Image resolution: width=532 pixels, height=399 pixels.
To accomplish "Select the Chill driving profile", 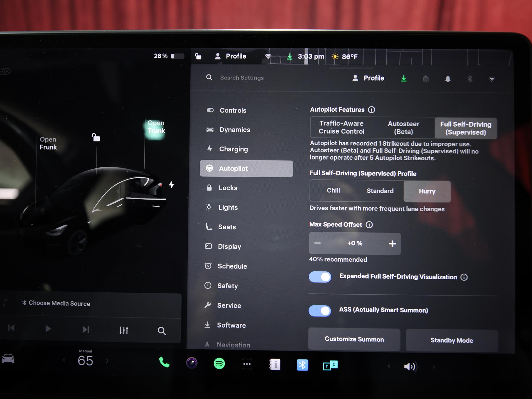I will click(333, 191).
